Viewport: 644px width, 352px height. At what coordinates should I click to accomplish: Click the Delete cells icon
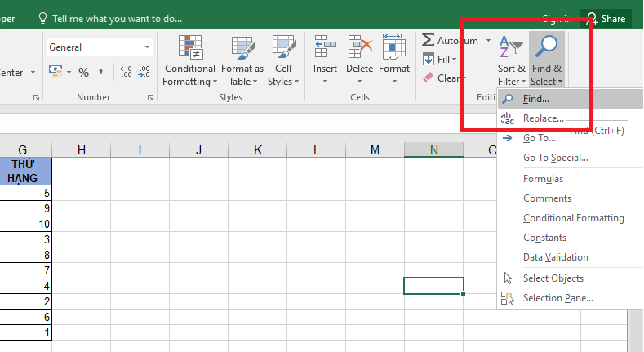[360, 47]
